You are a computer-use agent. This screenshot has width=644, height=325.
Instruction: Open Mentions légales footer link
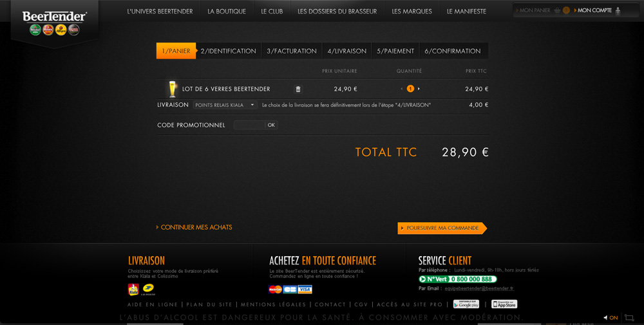273,304
